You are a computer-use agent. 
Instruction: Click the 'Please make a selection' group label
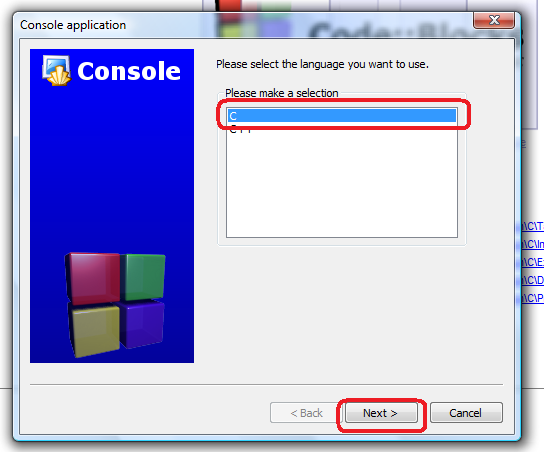(282, 93)
